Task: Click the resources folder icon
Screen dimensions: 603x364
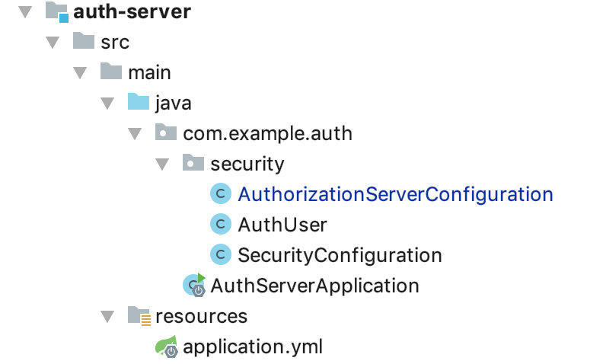Action: (x=139, y=315)
